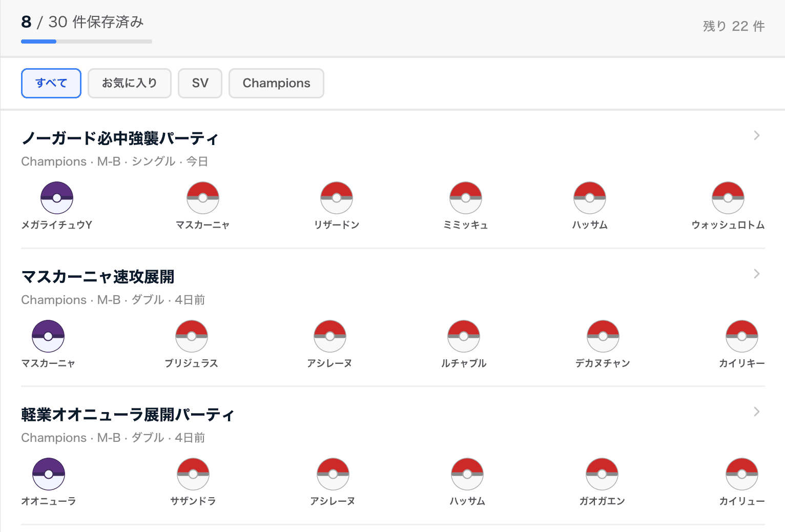Image resolution: width=785 pixels, height=532 pixels.
Task: Click アシレーヌ ball in マスカーニャ速攻展開 team
Action: pyautogui.click(x=330, y=336)
